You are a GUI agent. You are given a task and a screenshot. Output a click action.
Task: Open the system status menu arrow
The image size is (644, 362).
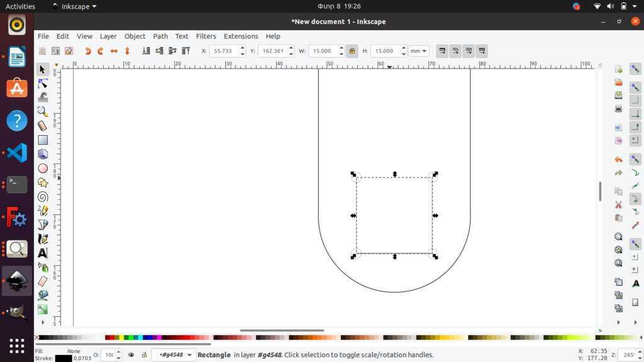point(635,6)
